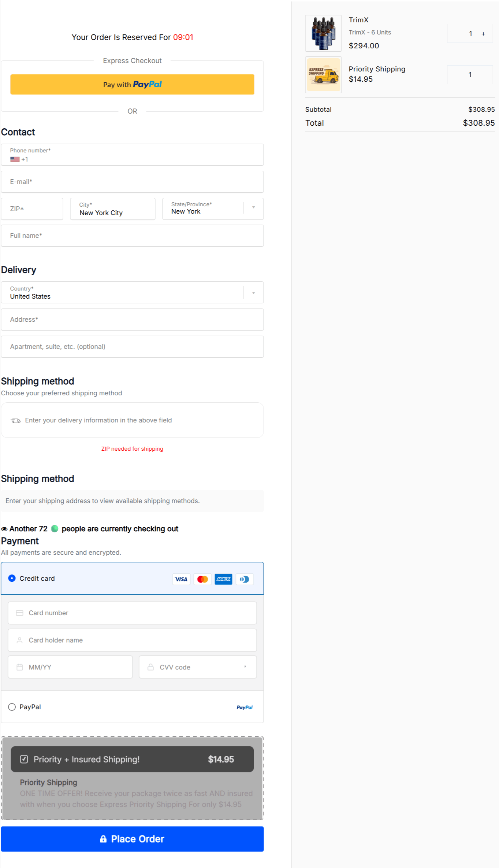Select the PayPal radio button
The image size is (499, 868).
coord(12,707)
